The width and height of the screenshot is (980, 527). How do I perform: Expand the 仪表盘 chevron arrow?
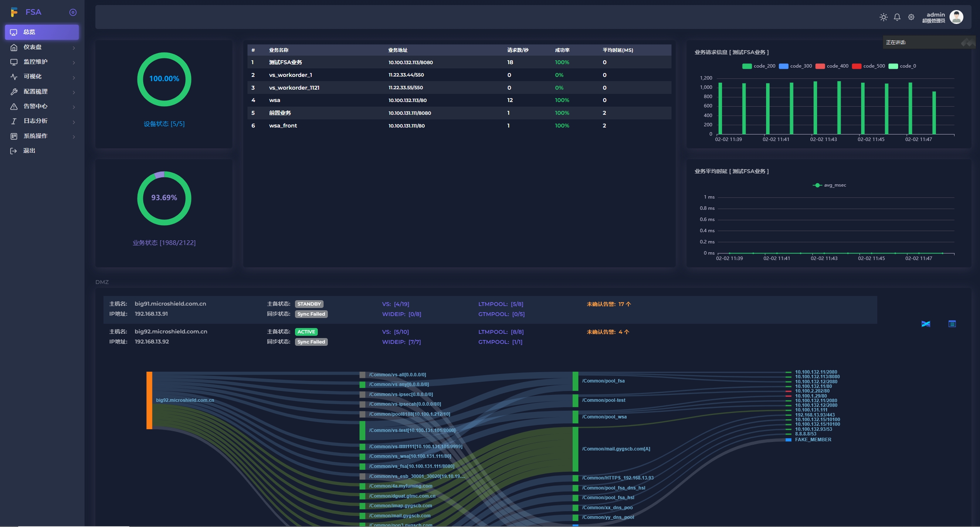pos(74,48)
